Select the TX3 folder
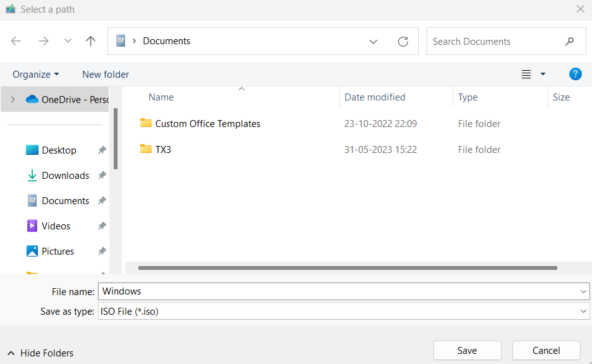Screen dimensions: 592x364 pos(163,150)
